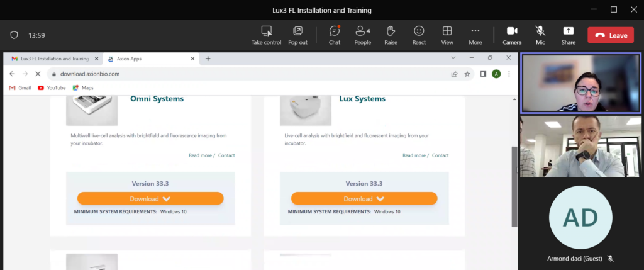The width and height of the screenshot is (644, 270).
Task: Click Contact under Omni Systems
Action: [226, 155]
